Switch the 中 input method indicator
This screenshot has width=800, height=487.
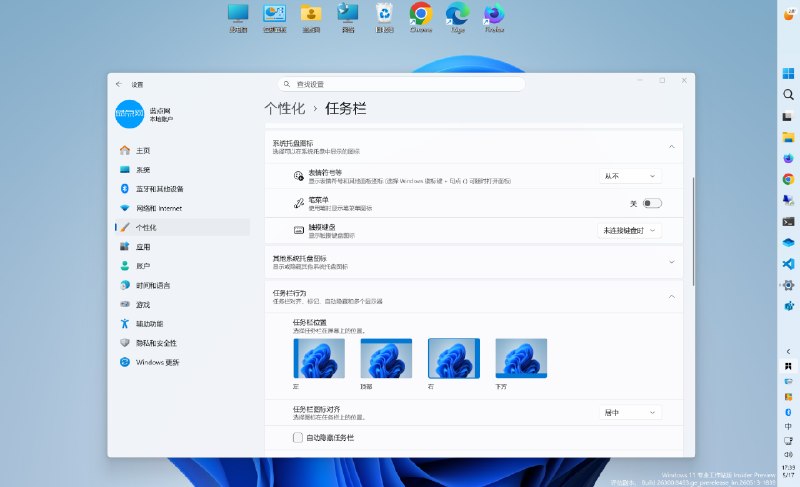tap(788, 426)
